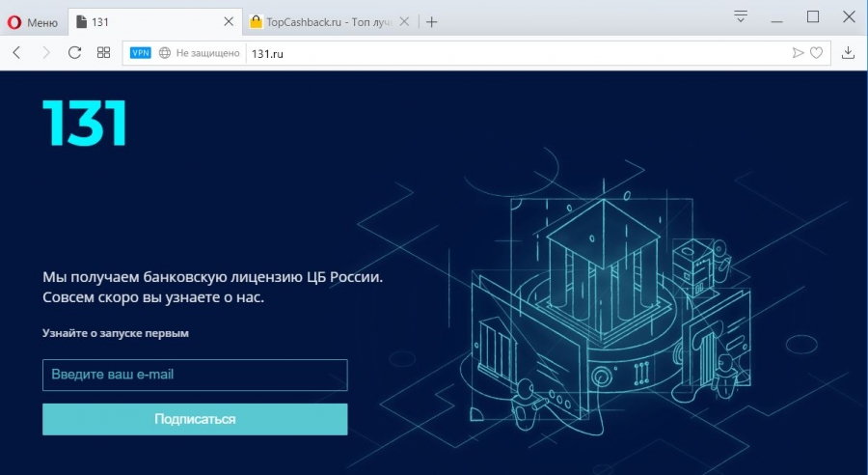
Task: Close the 131 tab
Action: click(x=228, y=21)
